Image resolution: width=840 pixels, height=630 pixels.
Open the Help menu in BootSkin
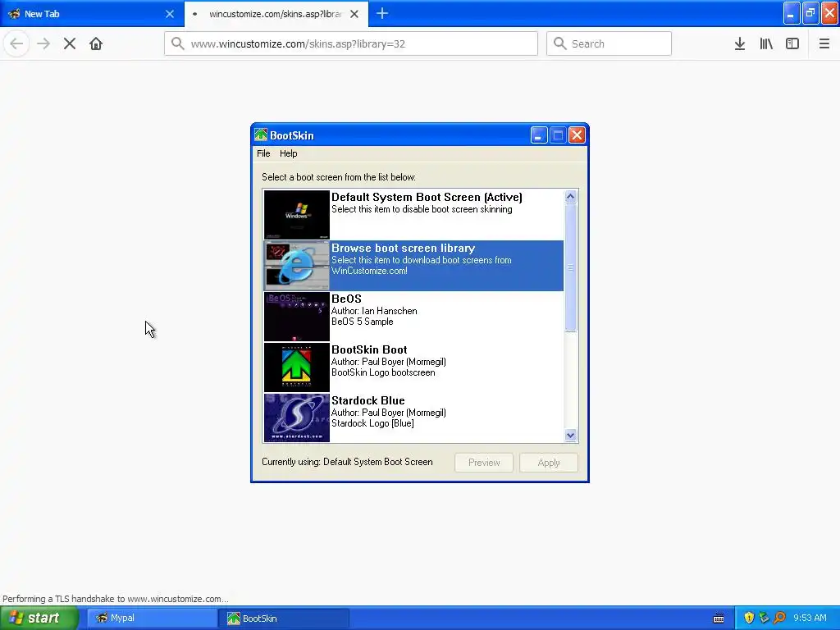pos(288,153)
